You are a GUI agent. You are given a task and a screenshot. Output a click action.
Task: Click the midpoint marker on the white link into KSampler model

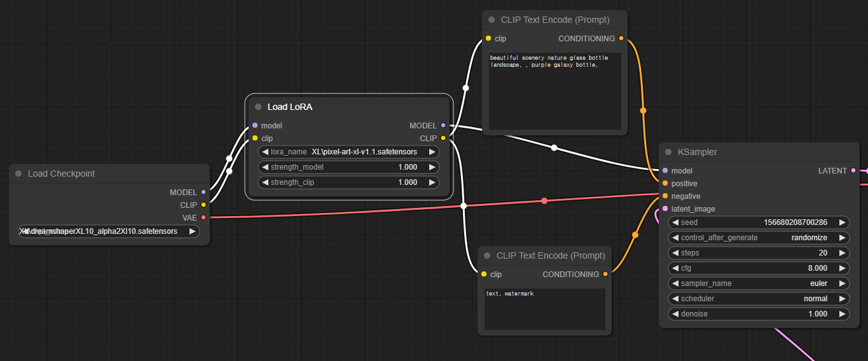pos(554,148)
